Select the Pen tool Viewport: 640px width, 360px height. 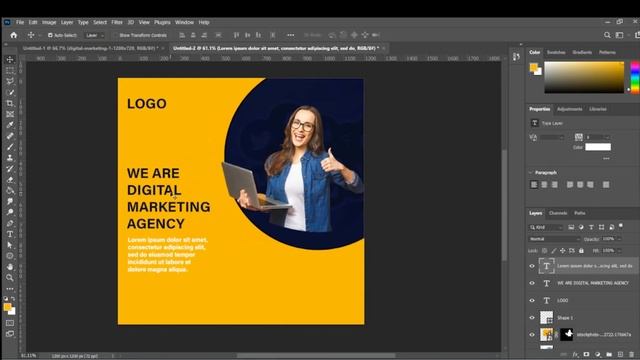pos(10,223)
